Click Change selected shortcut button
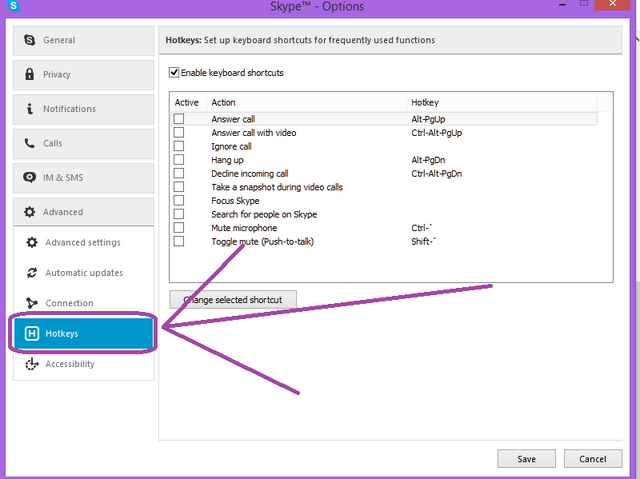The width and height of the screenshot is (640, 479). pyautogui.click(x=233, y=300)
